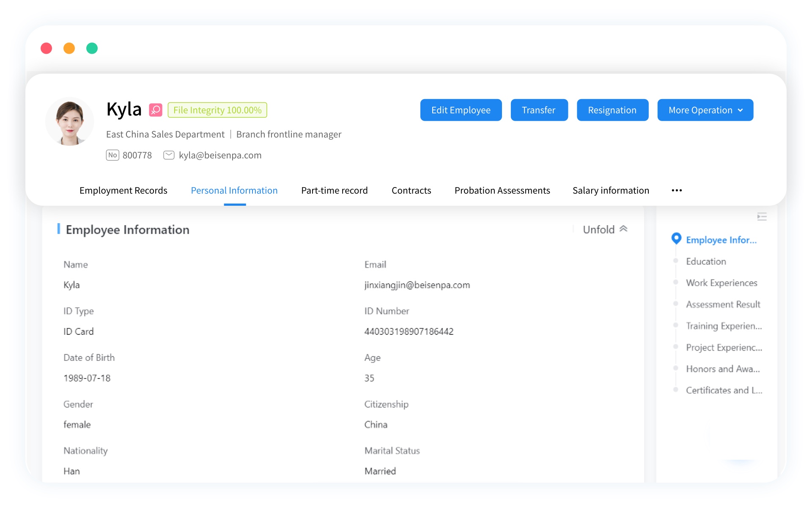The height and width of the screenshot is (508, 812).
Task: Toggle Unfold on Employee Information section
Action: pos(598,229)
